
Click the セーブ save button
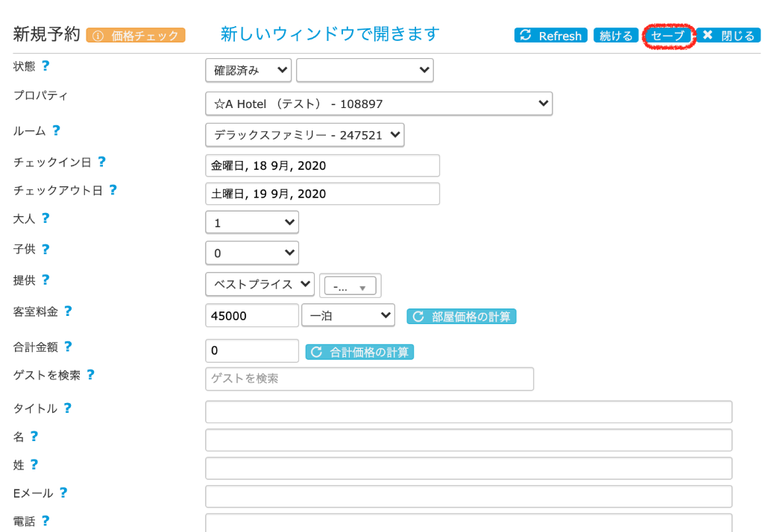click(x=667, y=36)
